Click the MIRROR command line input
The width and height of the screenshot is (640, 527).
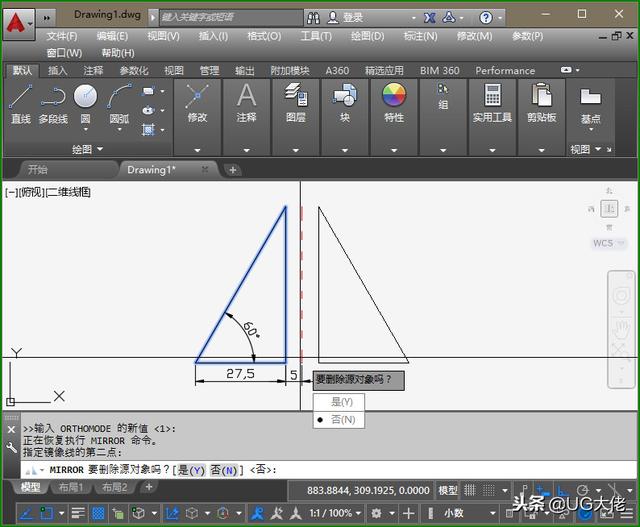click(x=329, y=470)
